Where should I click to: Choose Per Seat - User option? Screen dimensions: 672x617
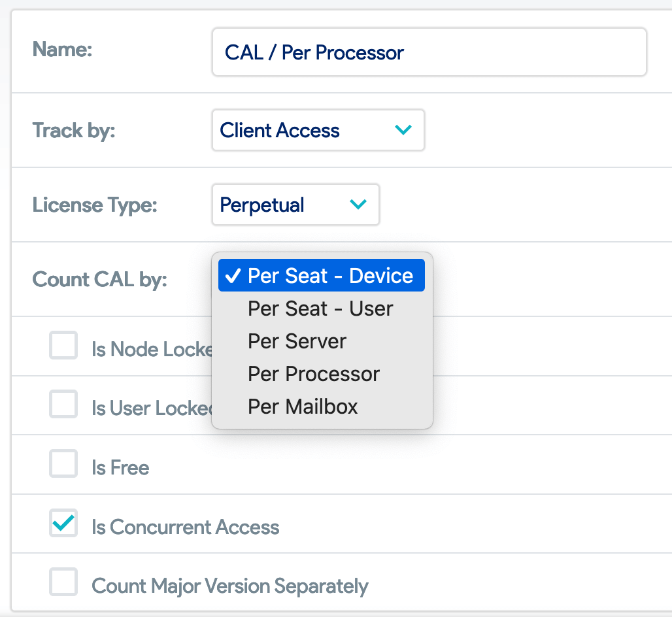coord(322,308)
